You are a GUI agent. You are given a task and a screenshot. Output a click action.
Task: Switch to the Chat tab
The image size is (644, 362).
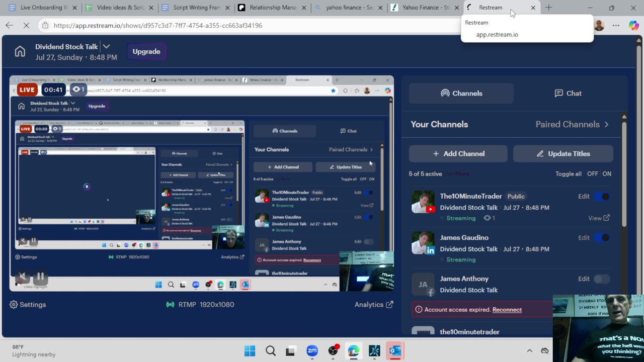click(x=568, y=93)
